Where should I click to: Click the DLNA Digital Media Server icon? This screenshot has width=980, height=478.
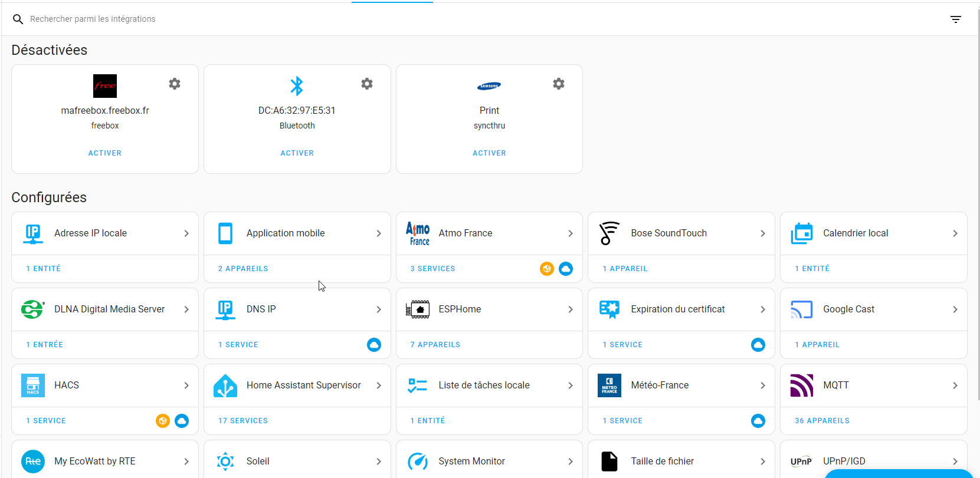[33, 309]
